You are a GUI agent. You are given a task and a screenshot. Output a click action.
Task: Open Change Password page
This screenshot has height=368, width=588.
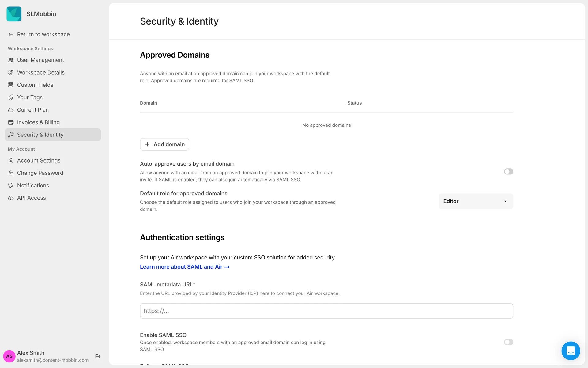click(x=40, y=173)
